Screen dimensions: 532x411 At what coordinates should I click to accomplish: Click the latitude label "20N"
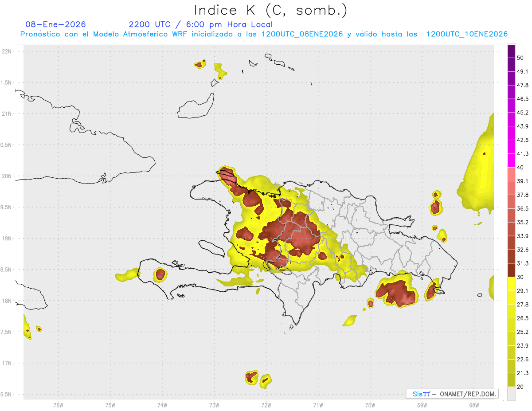point(7,176)
